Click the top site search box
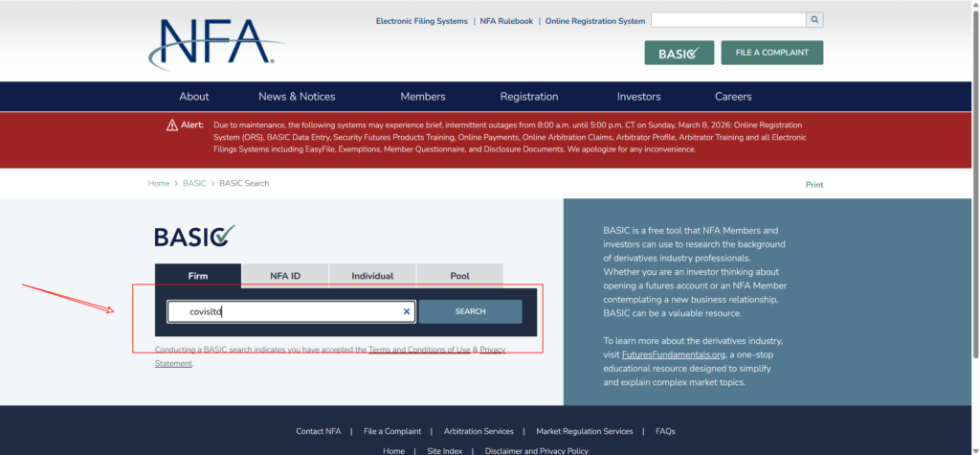Viewport: 980px width, 455px height. point(727,19)
